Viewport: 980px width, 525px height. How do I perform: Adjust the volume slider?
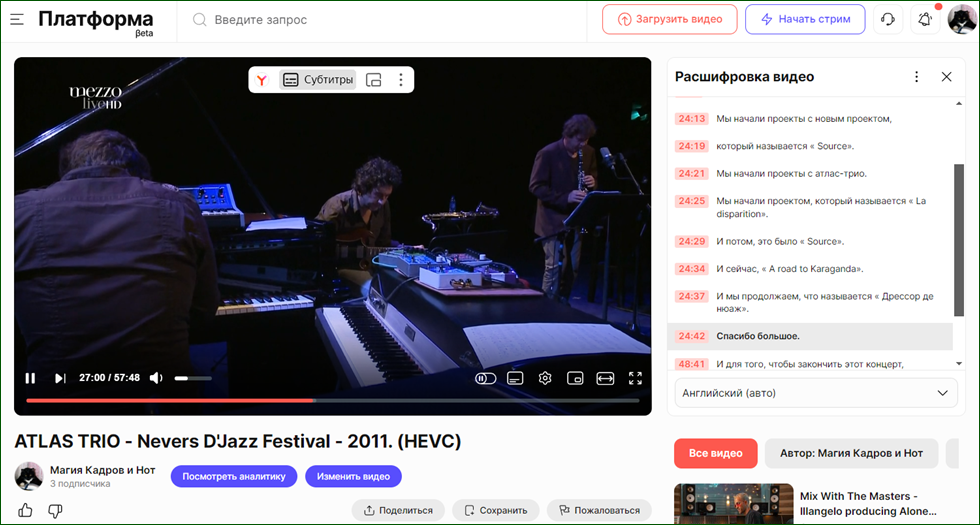point(192,378)
